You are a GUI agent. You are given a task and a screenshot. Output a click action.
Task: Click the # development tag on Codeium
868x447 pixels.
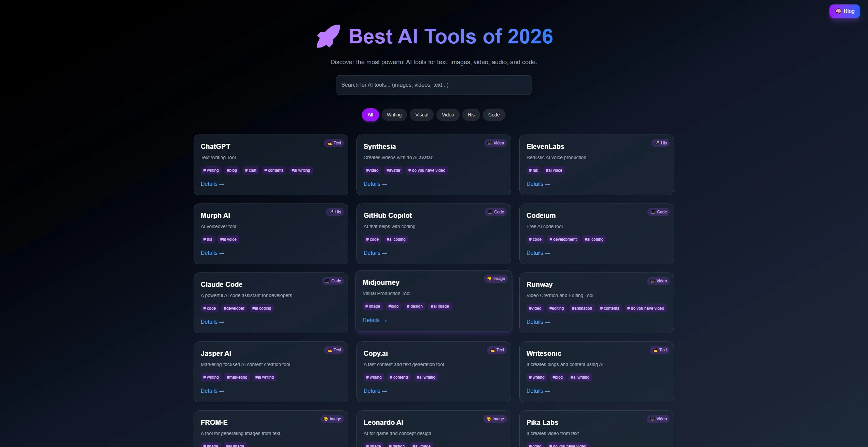(563, 239)
